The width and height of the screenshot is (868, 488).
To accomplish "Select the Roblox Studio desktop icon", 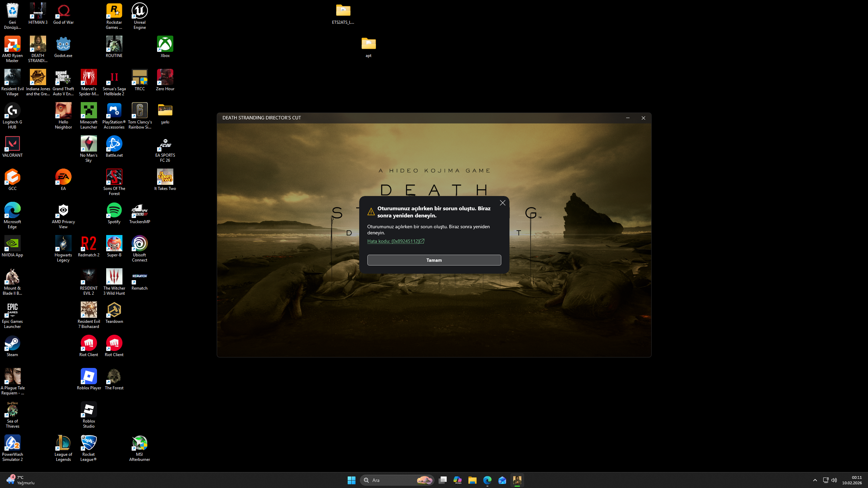I will 89,415.
